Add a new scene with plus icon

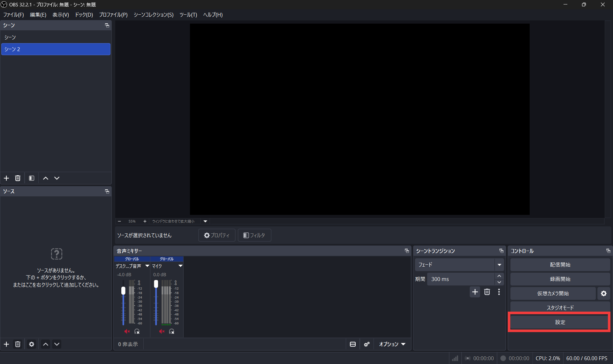click(6, 178)
